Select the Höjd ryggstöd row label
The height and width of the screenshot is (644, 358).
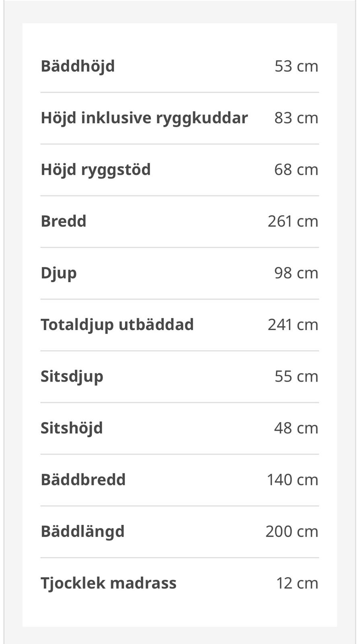[x=96, y=170]
